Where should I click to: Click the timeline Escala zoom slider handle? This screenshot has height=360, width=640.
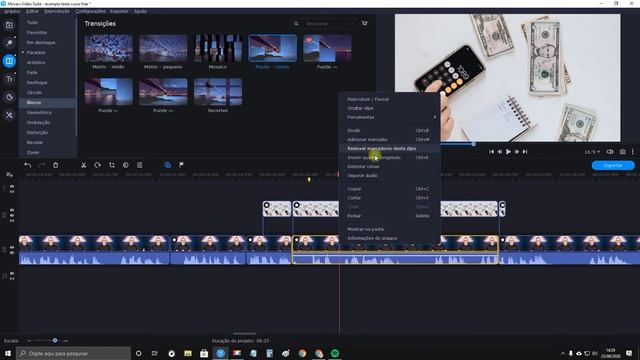coord(55,340)
